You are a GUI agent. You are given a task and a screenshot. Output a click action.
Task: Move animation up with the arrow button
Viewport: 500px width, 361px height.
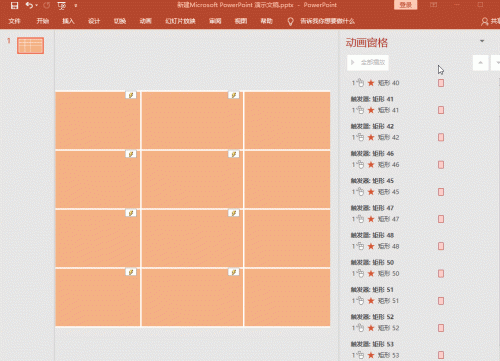(481, 63)
